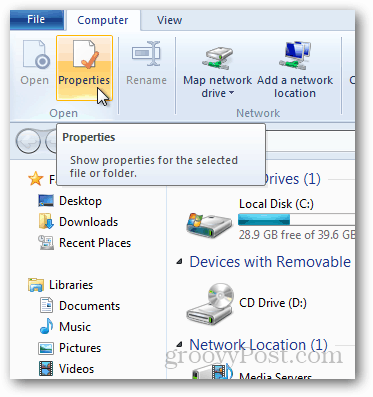The height and width of the screenshot is (397, 373).
Task: Click the Music note icon
Action: (46, 326)
